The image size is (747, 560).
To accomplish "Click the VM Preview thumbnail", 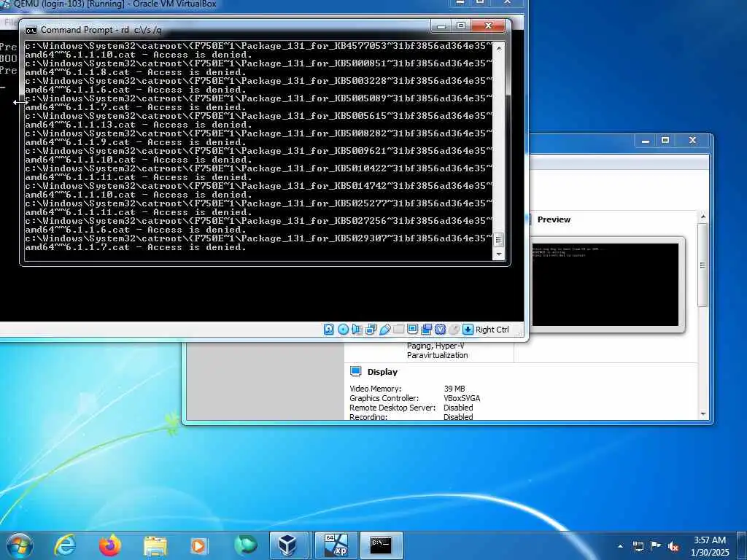I will pos(605,285).
